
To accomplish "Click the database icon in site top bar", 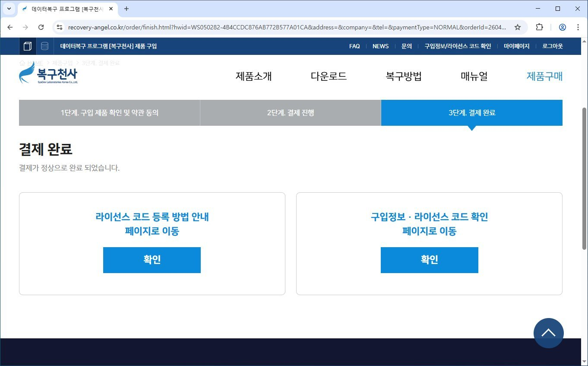I will click(44, 46).
